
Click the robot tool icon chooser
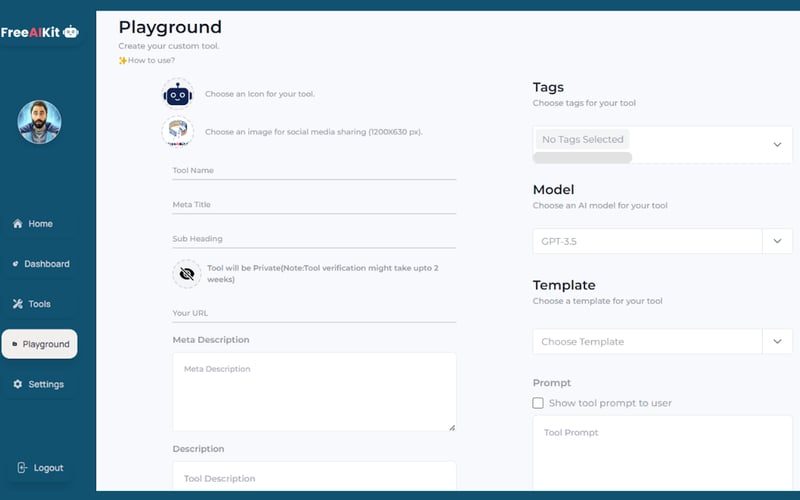[178, 94]
